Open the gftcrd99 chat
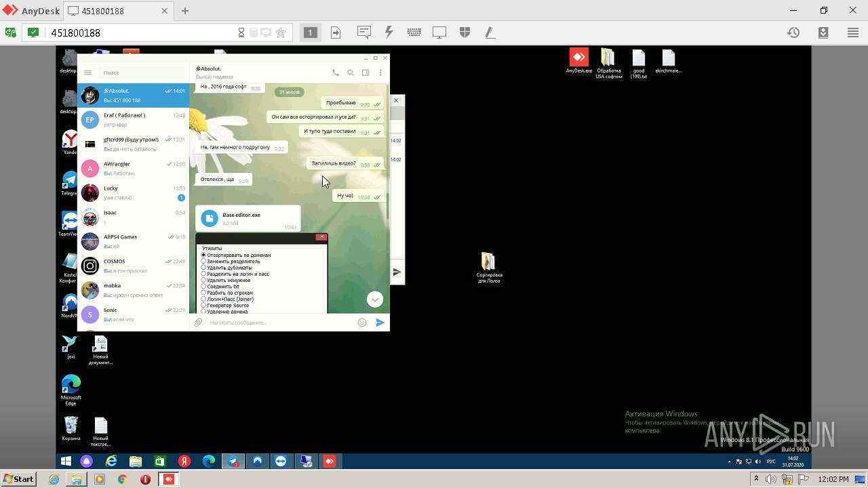868x488 pixels. (133, 144)
